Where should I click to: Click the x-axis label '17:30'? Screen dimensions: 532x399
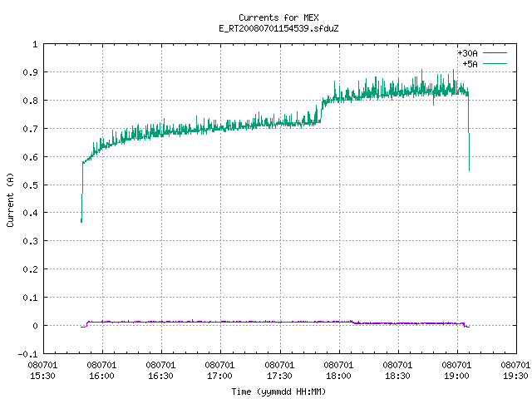pos(279,376)
